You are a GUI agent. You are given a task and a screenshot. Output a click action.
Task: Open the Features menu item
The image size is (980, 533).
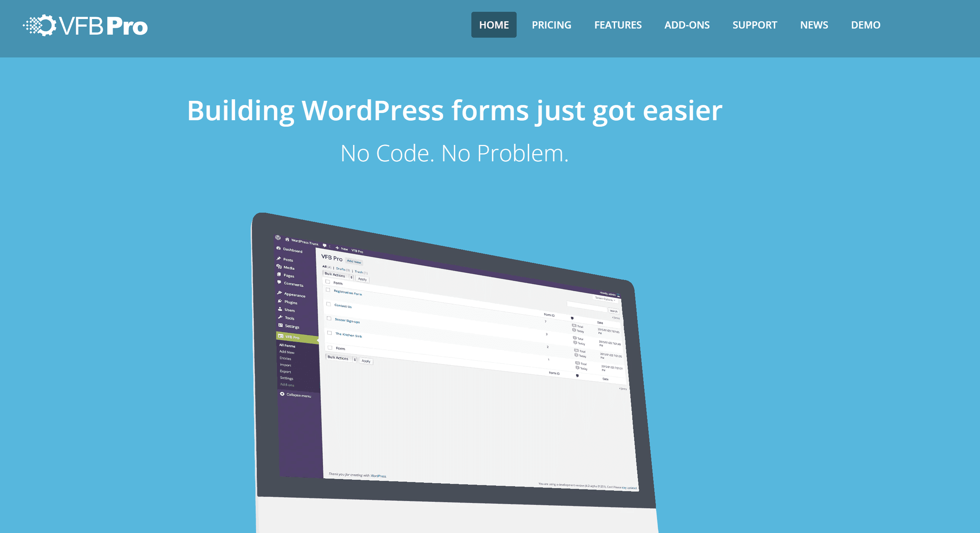[618, 25]
